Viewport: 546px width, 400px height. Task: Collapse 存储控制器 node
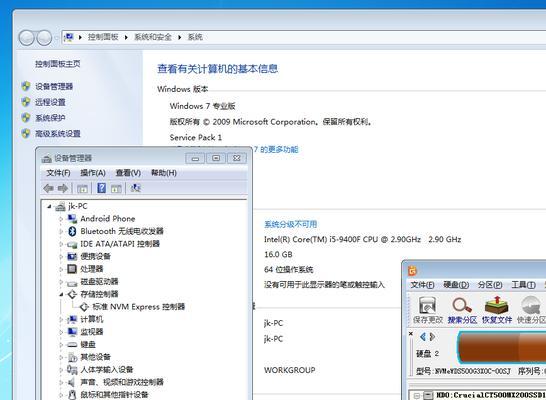(x=61, y=294)
